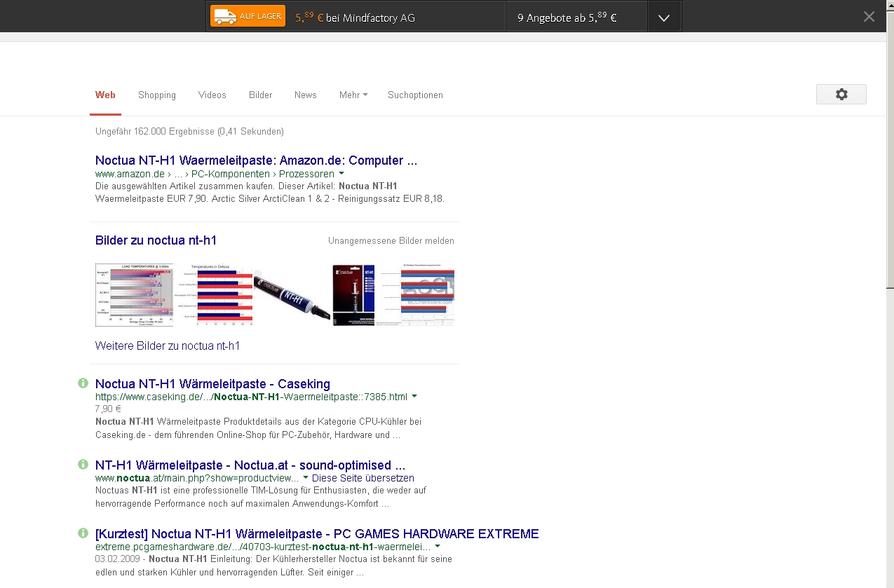Open the Kurztest PC GAMES HARDWARE EXTREME result
The height and width of the screenshot is (588, 894).
click(x=317, y=534)
